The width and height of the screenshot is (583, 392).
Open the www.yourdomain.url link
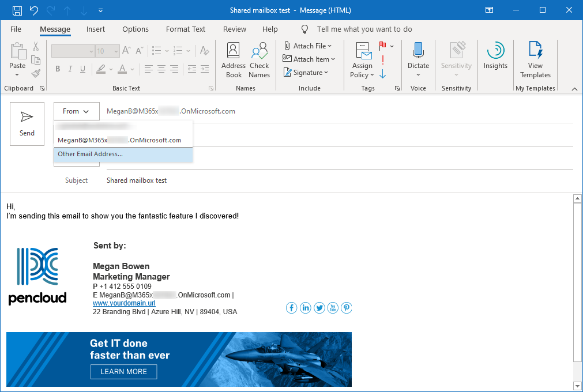pyautogui.click(x=124, y=303)
